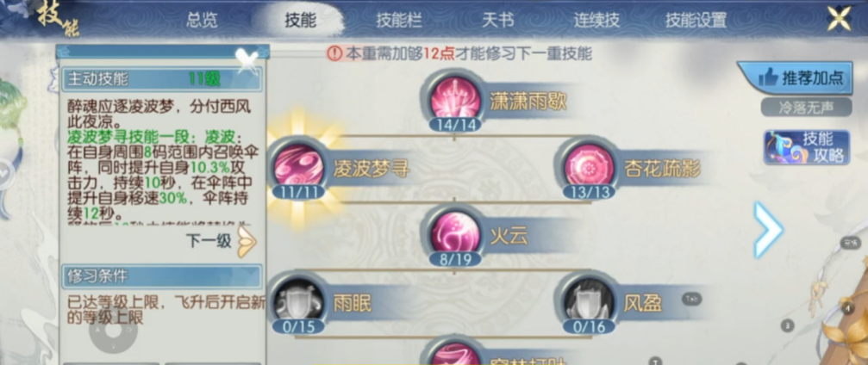Select the locked 风盈 skill icon
868x365 pixels.
coord(589,302)
